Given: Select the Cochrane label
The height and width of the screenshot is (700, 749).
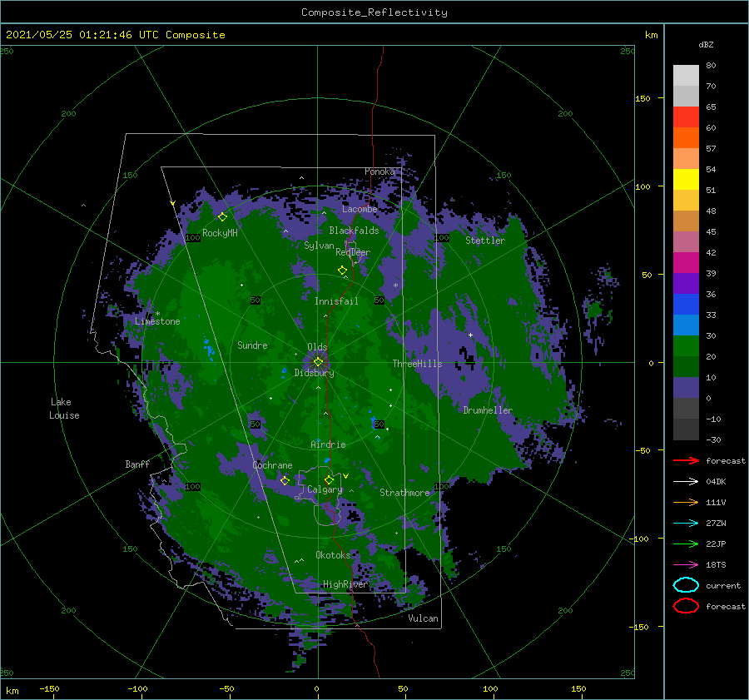Looking at the screenshot, I should coord(272,465).
